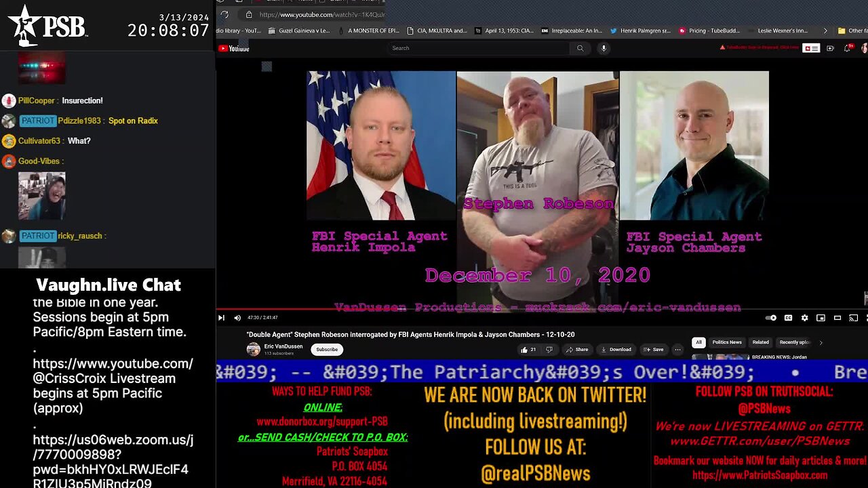
Task: Save the video to a playlist
Action: pyautogui.click(x=654, y=350)
